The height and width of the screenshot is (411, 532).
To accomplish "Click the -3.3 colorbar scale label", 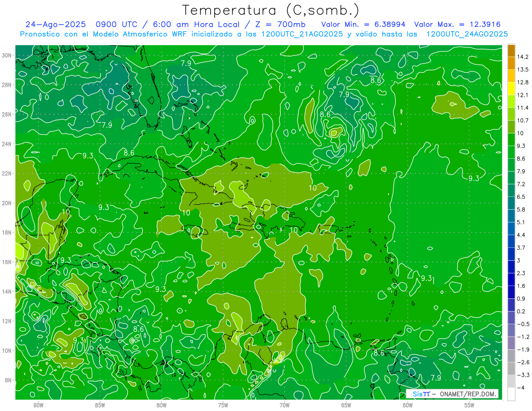I will click(524, 375).
